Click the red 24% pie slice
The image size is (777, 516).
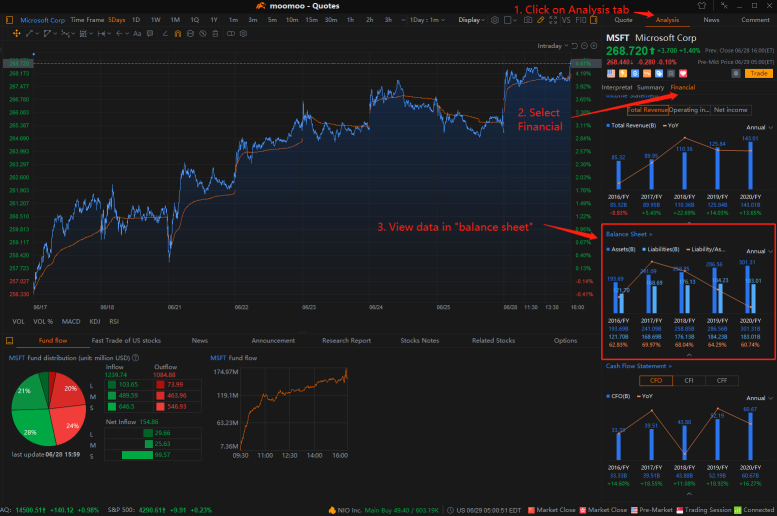click(69, 425)
